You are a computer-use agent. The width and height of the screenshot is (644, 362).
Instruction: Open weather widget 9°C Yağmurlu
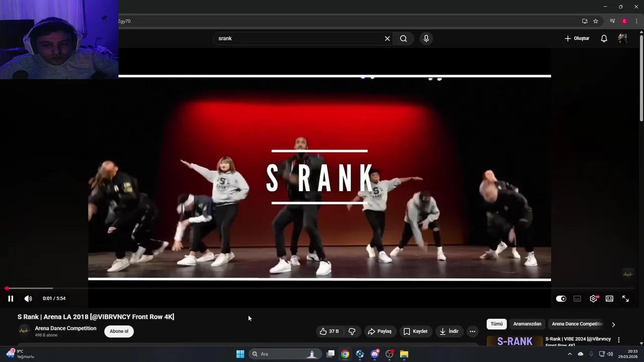[x=20, y=354]
